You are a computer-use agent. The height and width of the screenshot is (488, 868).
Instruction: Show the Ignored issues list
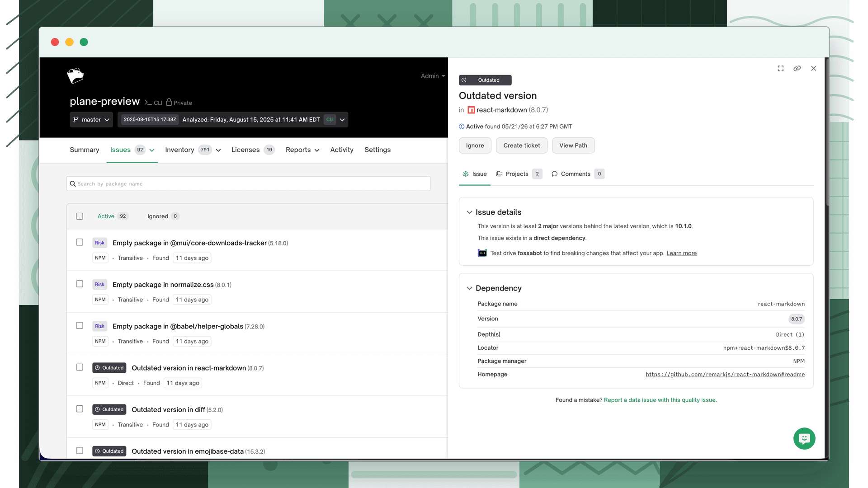[x=163, y=216]
